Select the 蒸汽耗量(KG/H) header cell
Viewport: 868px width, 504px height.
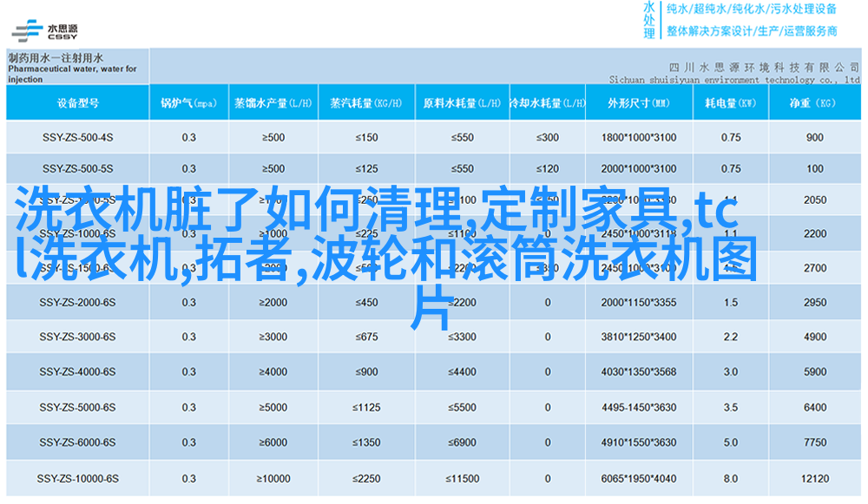click(x=366, y=103)
